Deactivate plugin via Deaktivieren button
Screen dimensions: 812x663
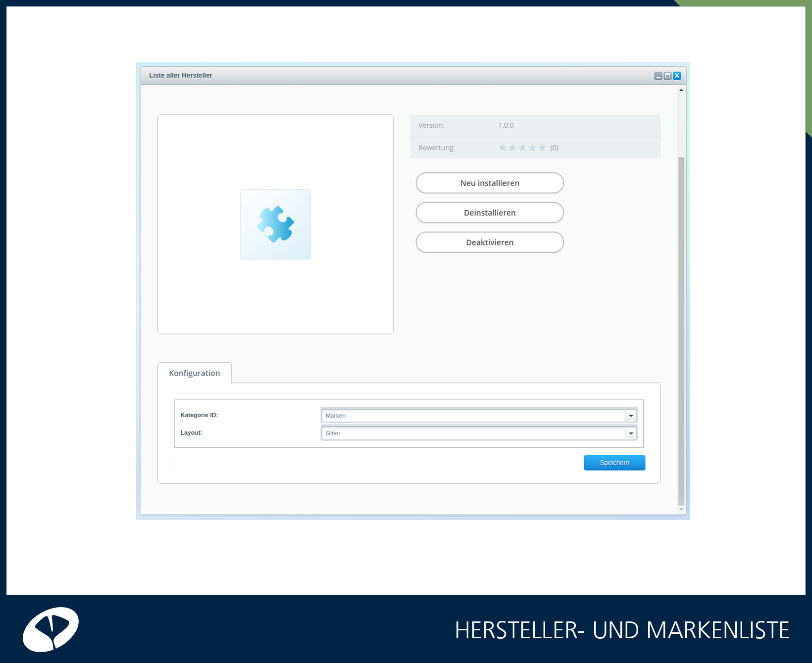coord(490,242)
